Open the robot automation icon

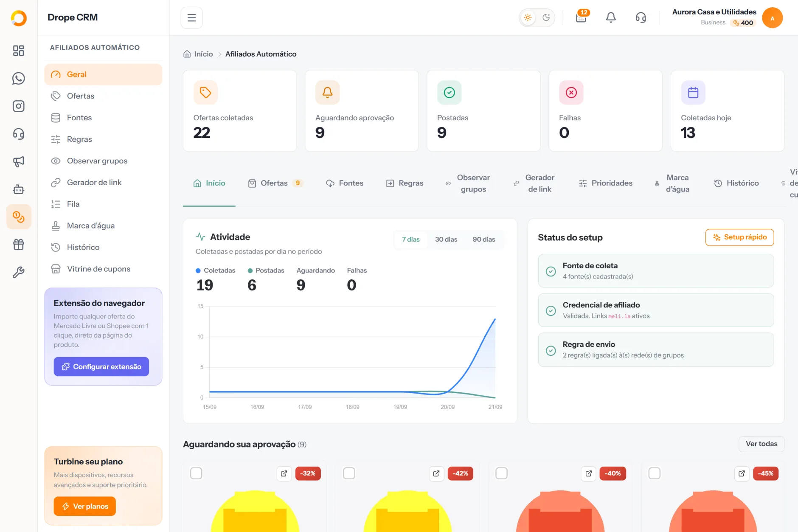point(19,189)
